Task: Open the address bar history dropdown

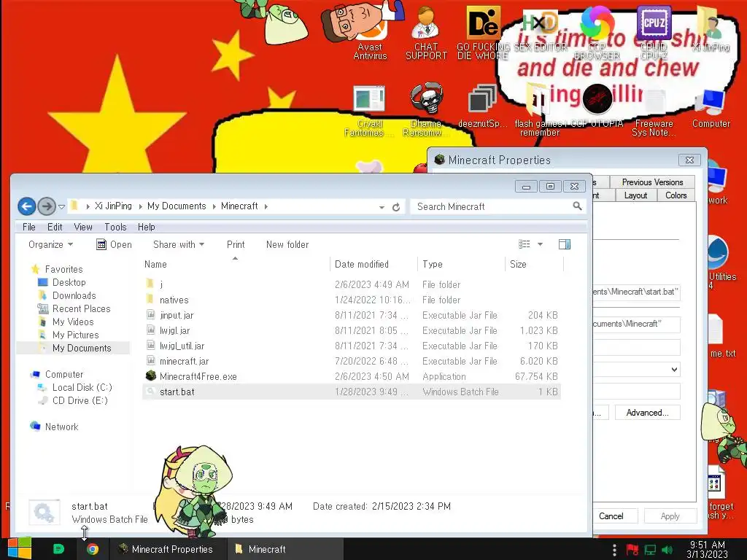Action: (382, 207)
